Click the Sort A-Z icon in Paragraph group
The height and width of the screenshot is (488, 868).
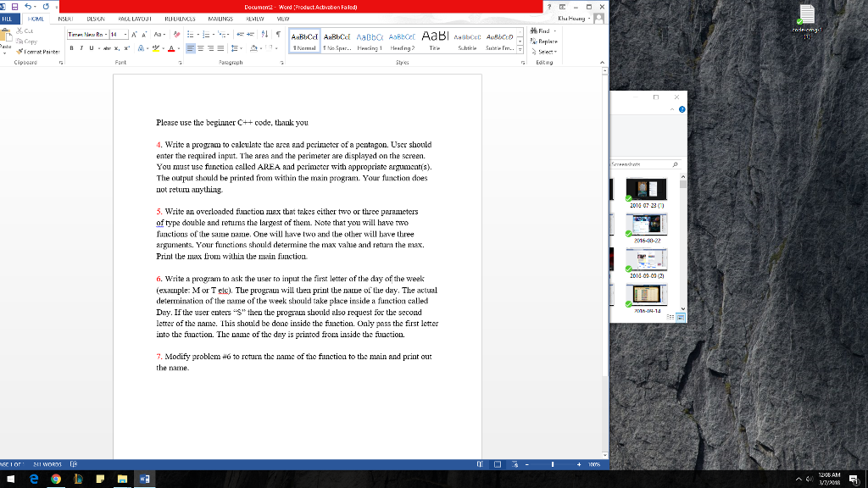point(264,33)
